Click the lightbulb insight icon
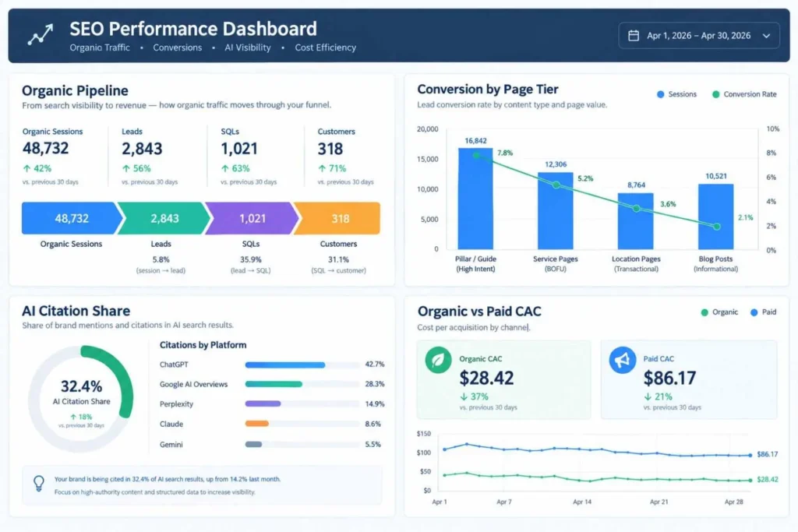This screenshot has height=532, width=798. click(x=39, y=483)
